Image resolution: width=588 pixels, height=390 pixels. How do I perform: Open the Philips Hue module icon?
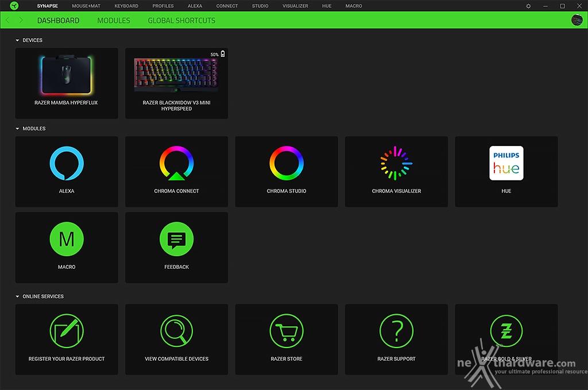pos(506,163)
